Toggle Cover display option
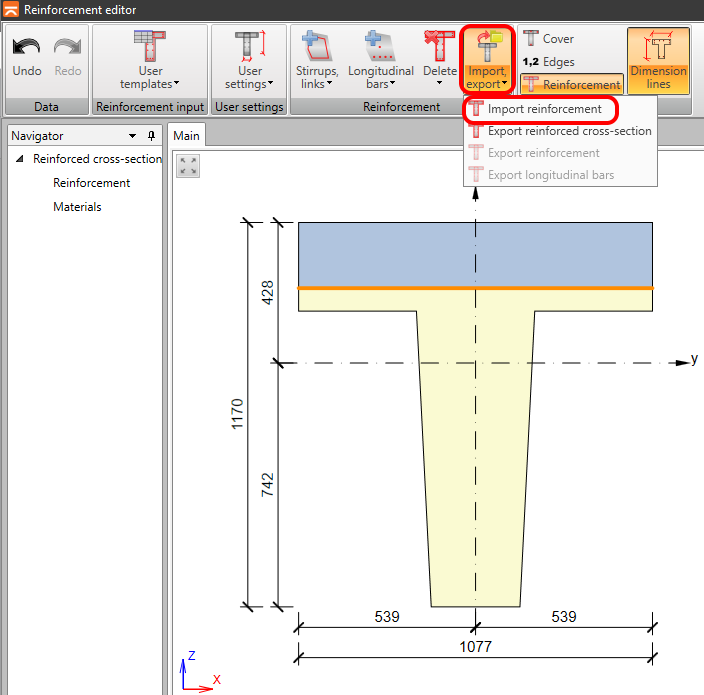This screenshot has height=695, width=704. pos(548,39)
